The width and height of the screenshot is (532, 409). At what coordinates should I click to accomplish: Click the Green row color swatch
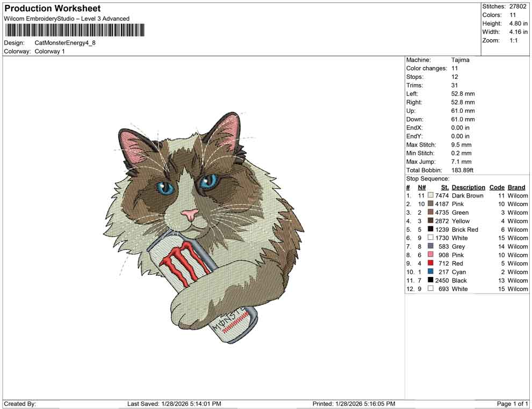point(430,212)
